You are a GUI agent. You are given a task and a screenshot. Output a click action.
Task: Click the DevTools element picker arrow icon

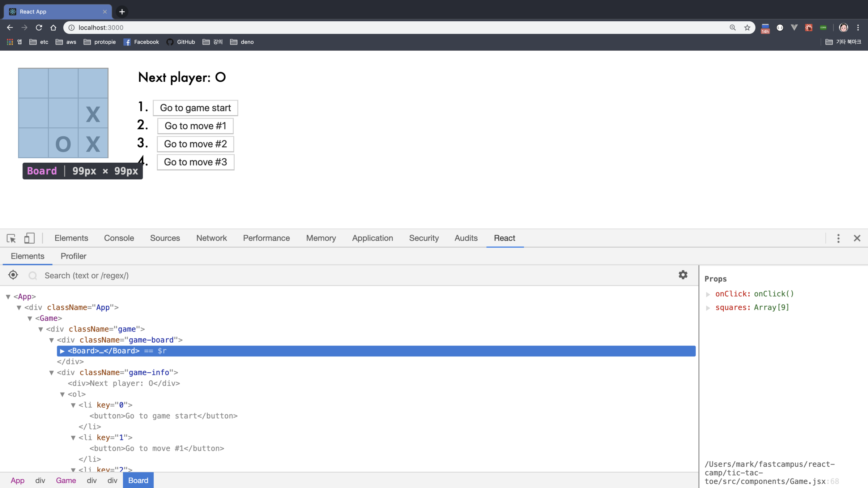click(11, 238)
